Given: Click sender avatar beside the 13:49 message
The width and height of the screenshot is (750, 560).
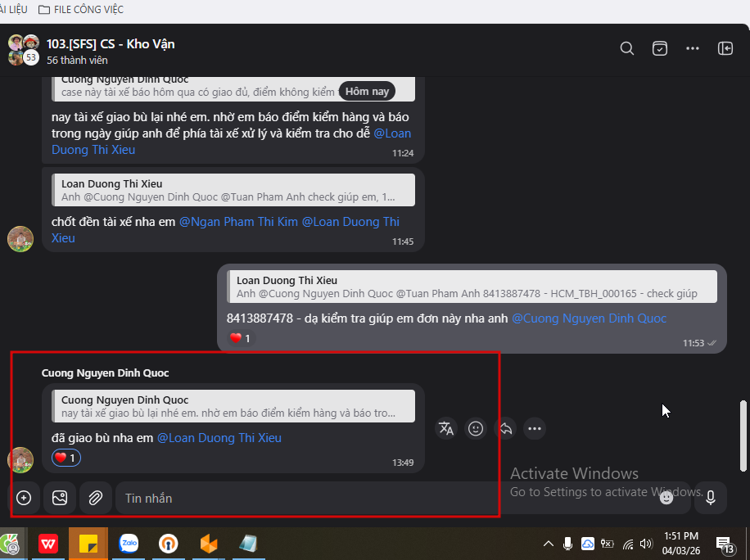Looking at the screenshot, I should tap(20, 460).
